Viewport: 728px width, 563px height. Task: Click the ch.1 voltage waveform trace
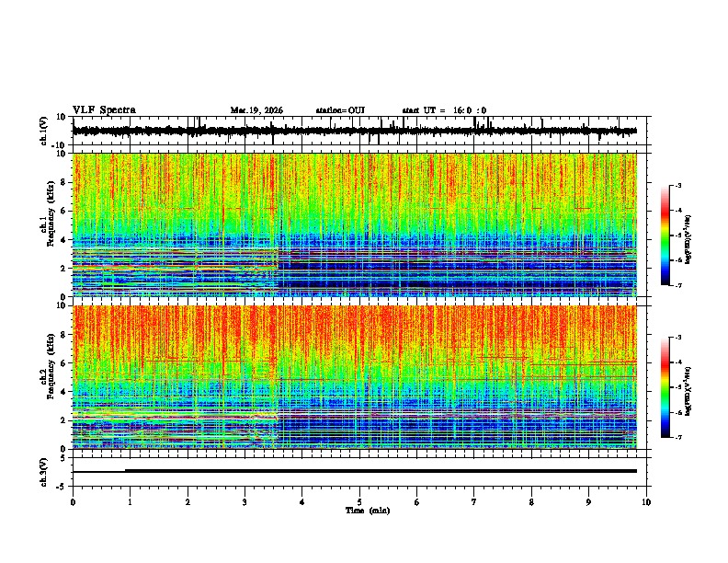pyautogui.click(x=355, y=131)
